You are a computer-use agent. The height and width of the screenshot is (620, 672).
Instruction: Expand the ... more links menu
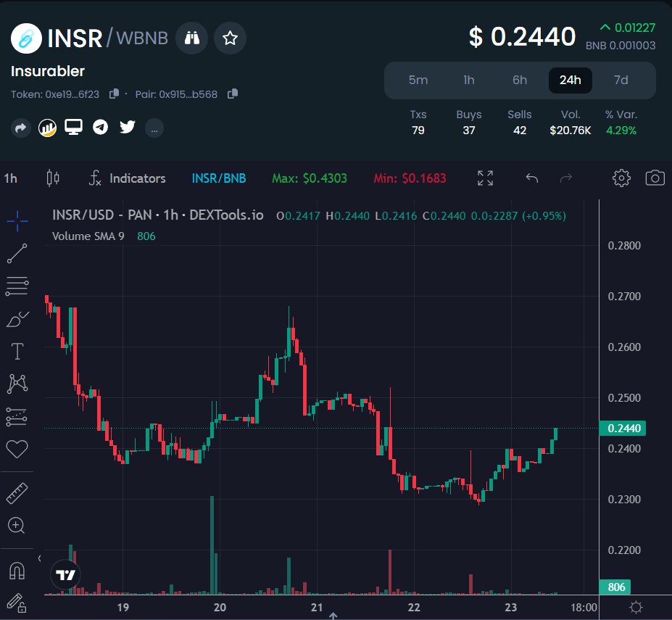pos(154,128)
